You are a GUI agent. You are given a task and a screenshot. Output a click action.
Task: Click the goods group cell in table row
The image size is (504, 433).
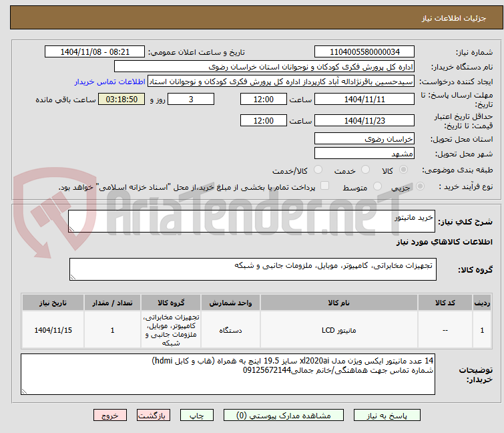[171, 330]
